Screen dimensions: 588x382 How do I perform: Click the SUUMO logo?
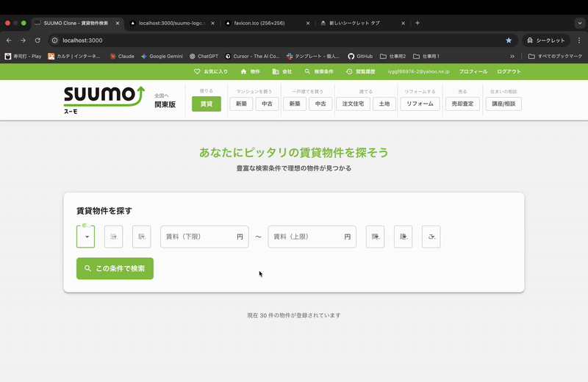[x=104, y=100]
